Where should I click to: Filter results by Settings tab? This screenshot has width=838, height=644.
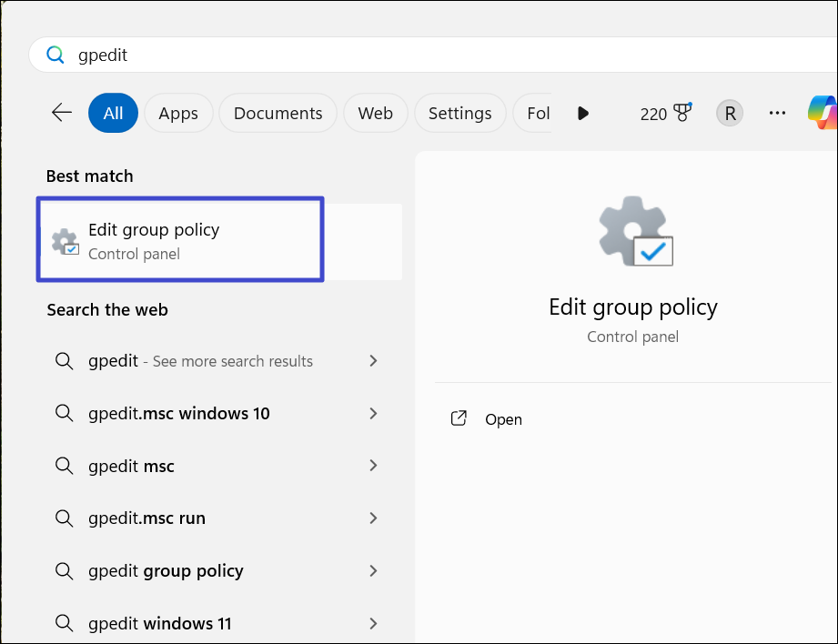459,114
